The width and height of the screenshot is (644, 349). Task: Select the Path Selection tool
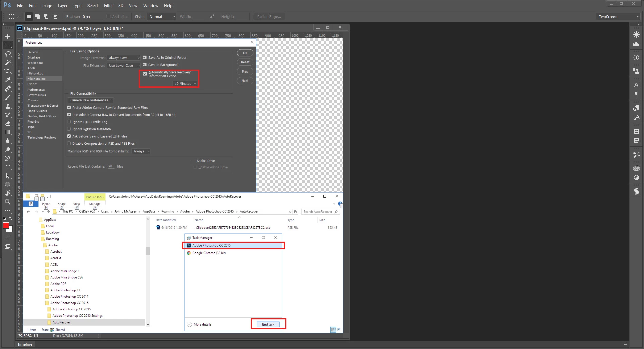(x=8, y=176)
